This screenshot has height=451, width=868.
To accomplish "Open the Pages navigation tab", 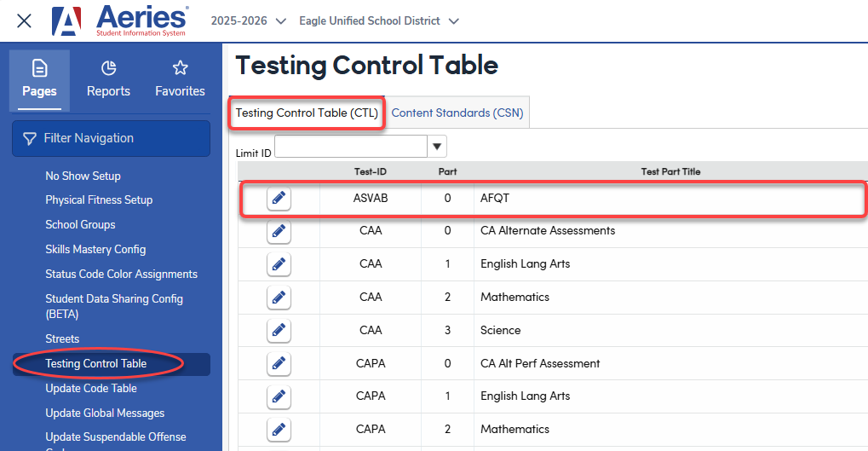I will pyautogui.click(x=39, y=80).
